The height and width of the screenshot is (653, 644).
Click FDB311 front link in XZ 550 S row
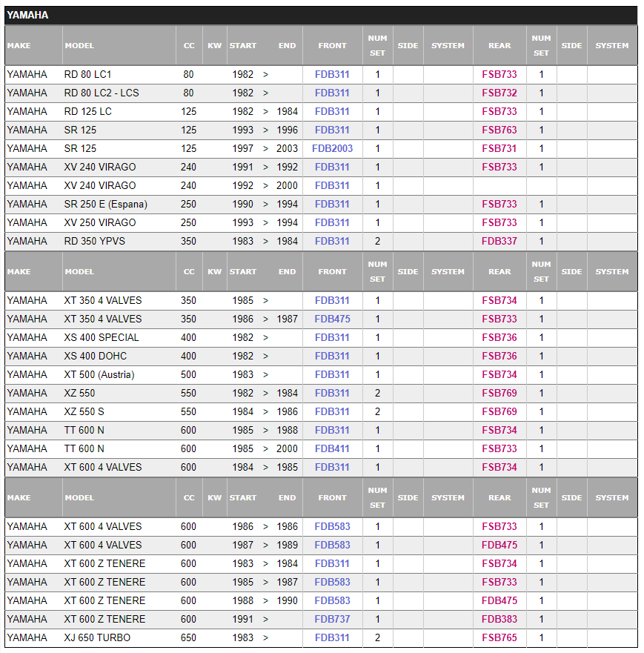tap(332, 411)
